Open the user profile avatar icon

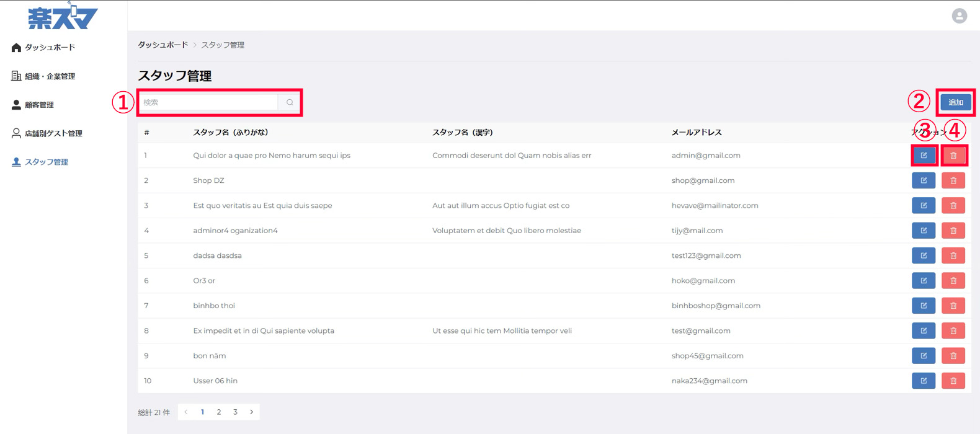[x=959, y=16]
